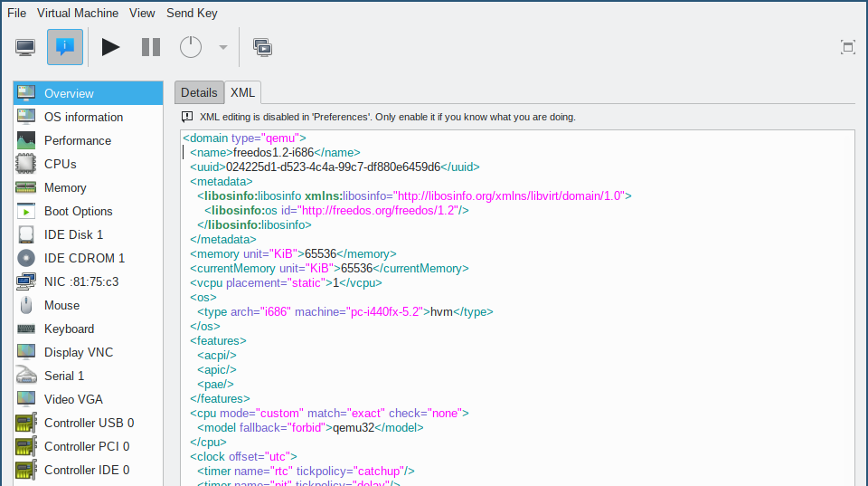The width and height of the screenshot is (868, 486).
Task: Open the Virtual Machine menu
Action: 78,14
